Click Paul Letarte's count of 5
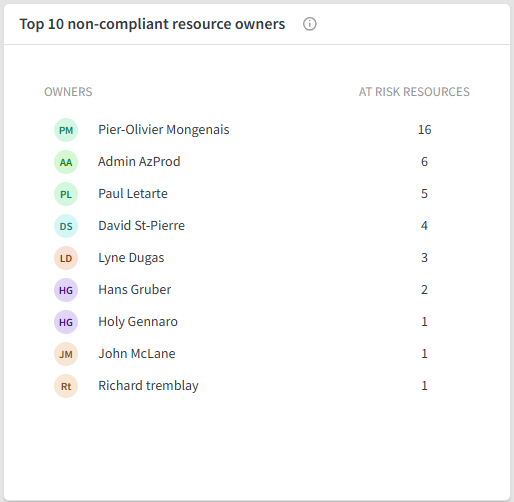This screenshot has width=514, height=502. click(x=424, y=194)
